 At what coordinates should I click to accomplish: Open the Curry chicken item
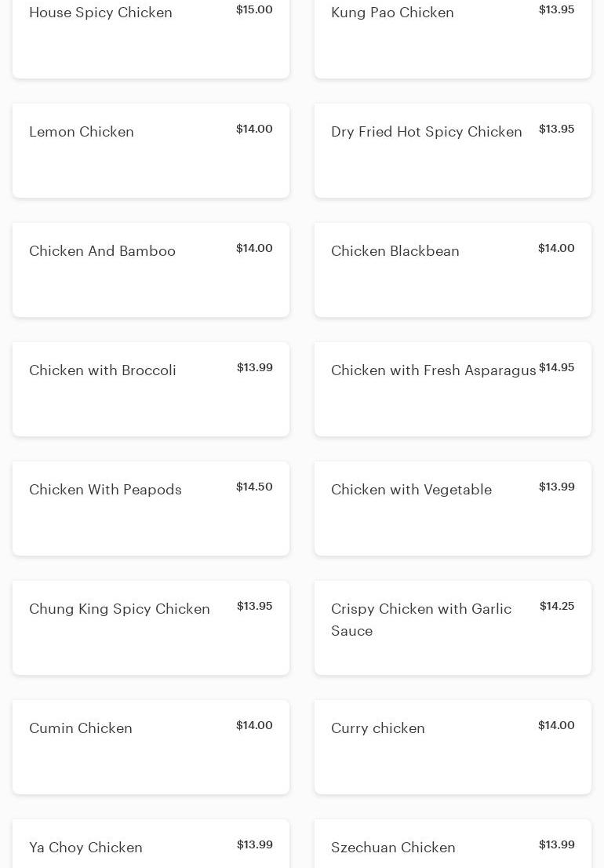click(453, 747)
